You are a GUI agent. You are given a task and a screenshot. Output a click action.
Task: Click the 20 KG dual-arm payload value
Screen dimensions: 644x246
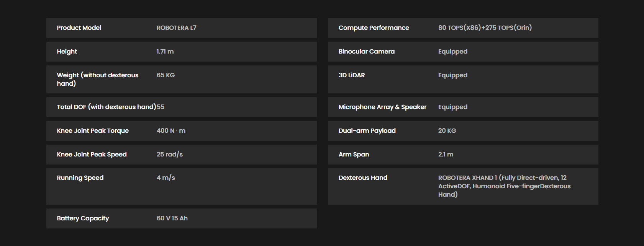point(447,130)
